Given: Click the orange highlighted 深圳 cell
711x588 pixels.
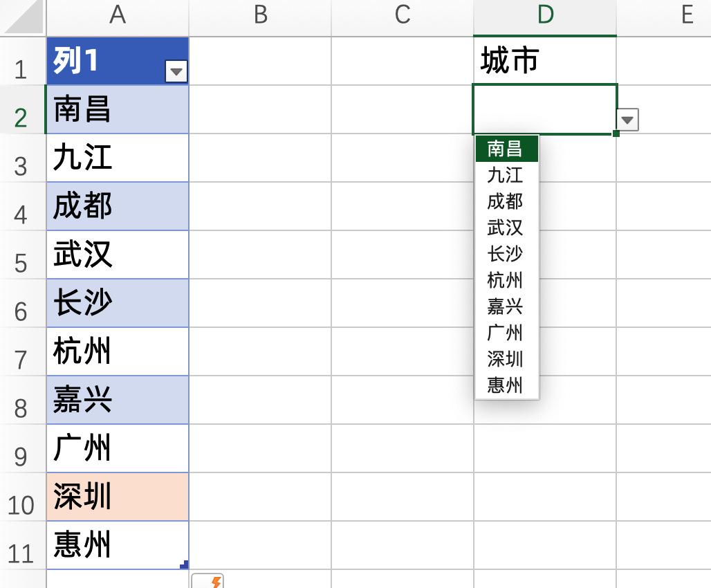Looking at the screenshot, I should click(x=117, y=497).
